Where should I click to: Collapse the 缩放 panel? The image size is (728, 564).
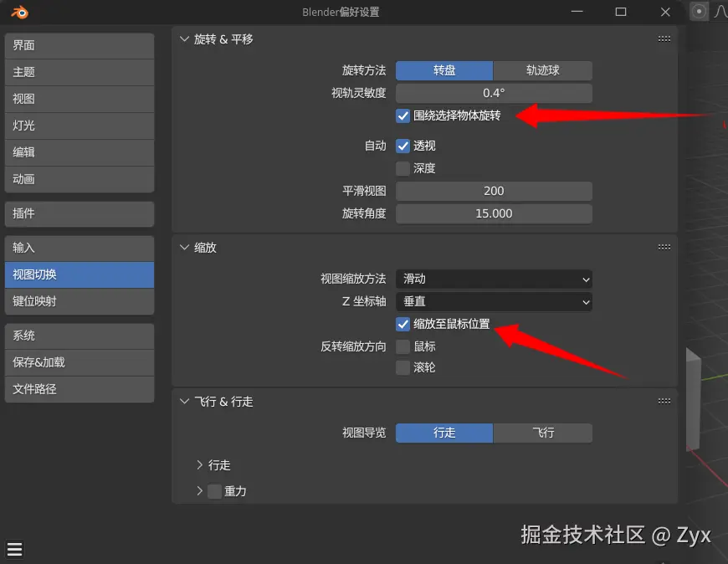coord(184,248)
